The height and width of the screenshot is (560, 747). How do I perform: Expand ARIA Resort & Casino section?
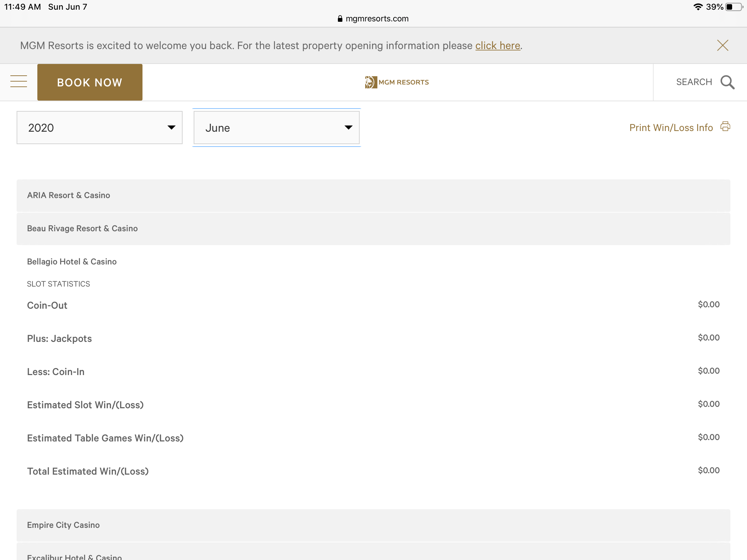[x=373, y=195]
